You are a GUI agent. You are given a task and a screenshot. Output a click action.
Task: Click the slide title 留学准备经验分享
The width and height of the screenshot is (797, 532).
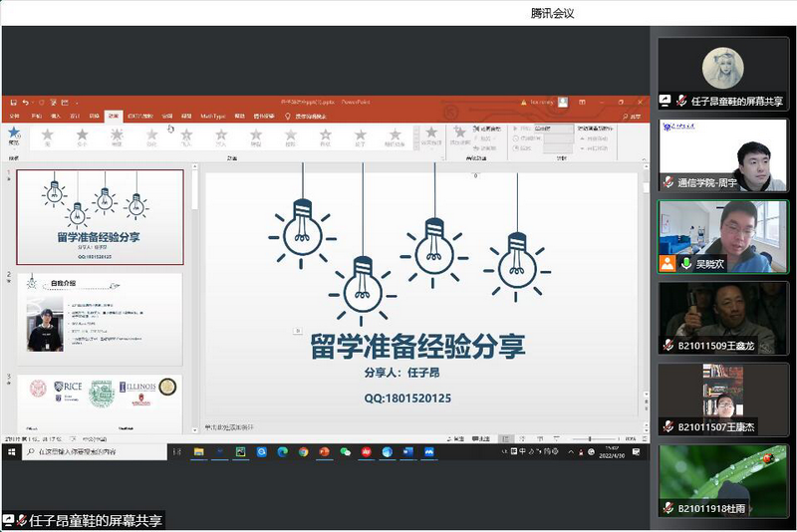[x=417, y=347]
